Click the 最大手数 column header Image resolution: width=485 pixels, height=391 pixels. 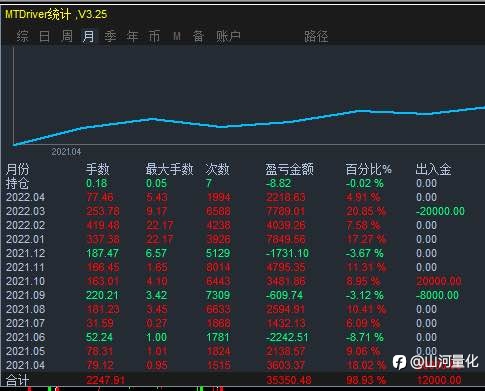point(169,169)
